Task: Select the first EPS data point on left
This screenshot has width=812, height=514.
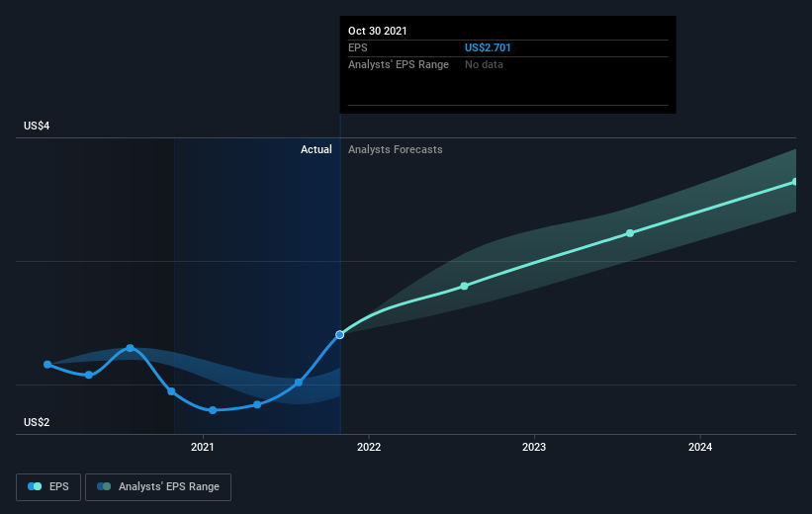Action: pos(47,365)
